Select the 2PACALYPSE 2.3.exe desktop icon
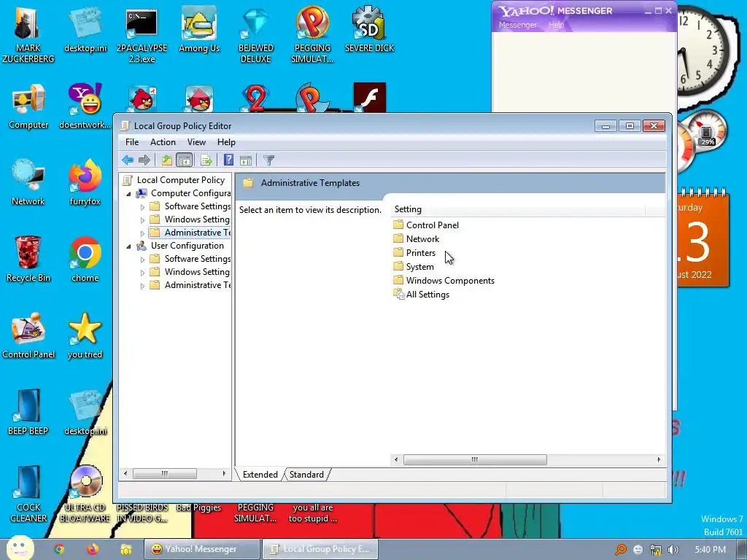Screen dimensions: 747x560 click(x=142, y=35)
